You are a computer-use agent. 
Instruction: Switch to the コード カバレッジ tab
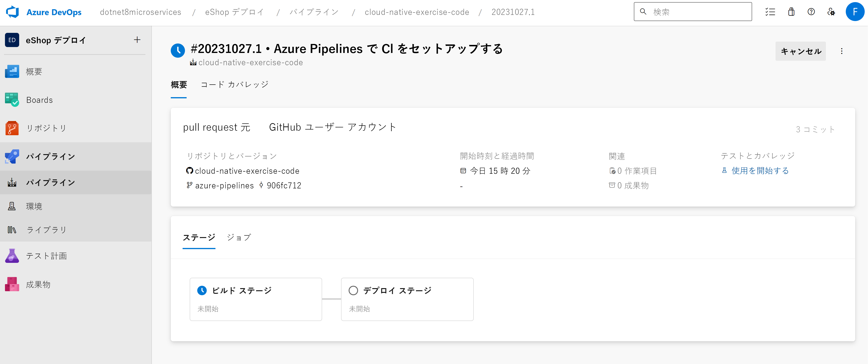(235, 85)
